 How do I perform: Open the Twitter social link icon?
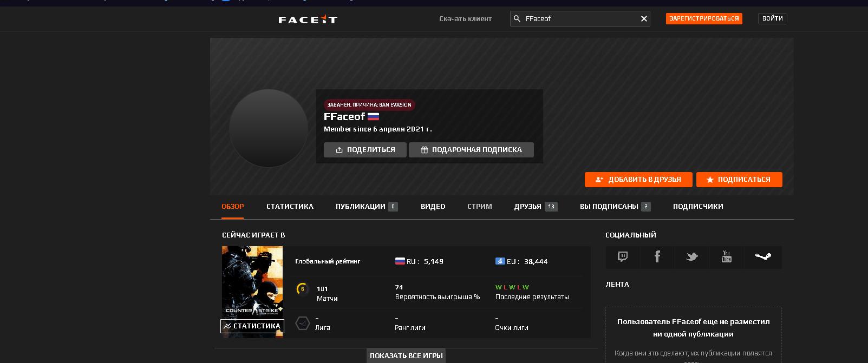click(691, 257)
